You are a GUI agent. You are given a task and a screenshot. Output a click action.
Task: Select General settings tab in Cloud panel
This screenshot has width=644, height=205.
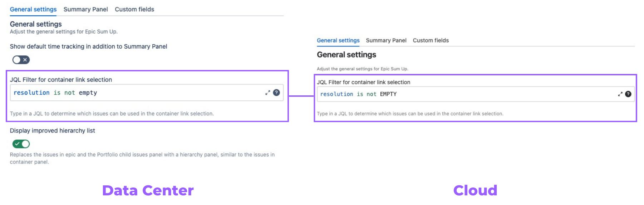338,40
